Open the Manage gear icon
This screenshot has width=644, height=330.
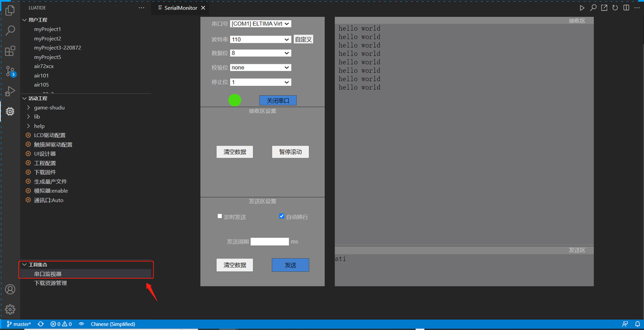[10, 309]
